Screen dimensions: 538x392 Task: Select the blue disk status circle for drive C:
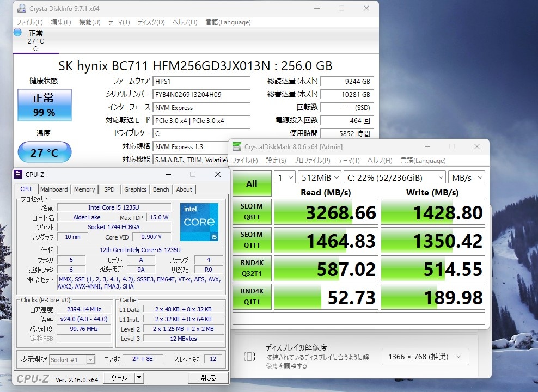point(17,33)
